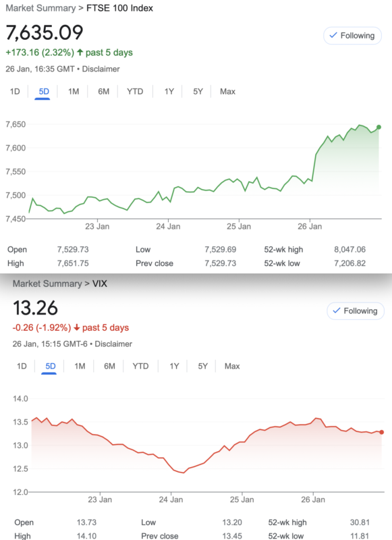
Task: Select the 6M range tab in VIX chart
Action: point(109,366)
